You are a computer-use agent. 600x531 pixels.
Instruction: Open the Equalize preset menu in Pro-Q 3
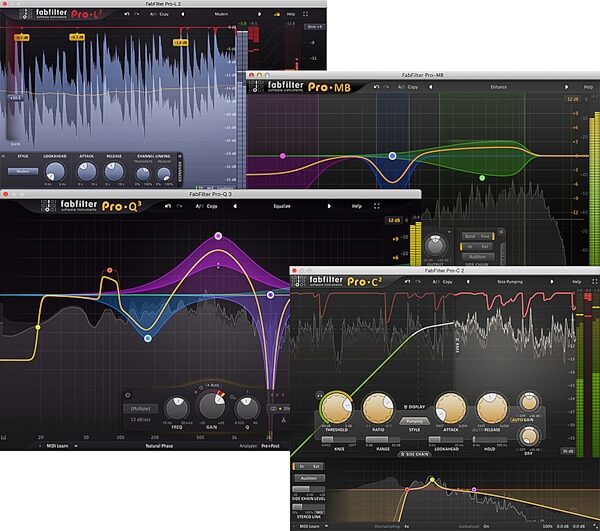pos(282,206)
